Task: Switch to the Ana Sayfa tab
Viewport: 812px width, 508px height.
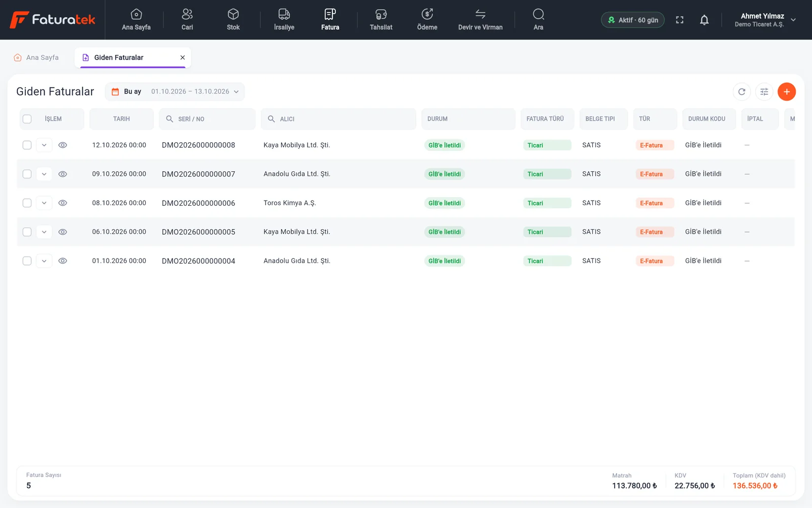Action: pos(36,57)
